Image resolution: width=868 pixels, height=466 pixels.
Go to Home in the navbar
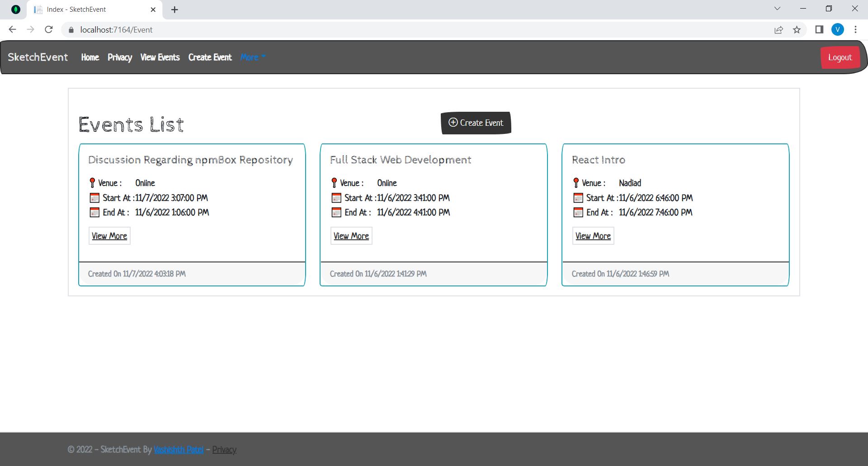click(90, 57)
